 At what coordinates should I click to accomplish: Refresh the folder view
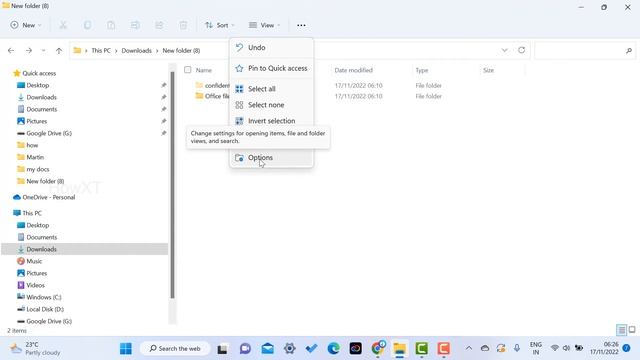[522, 50]
